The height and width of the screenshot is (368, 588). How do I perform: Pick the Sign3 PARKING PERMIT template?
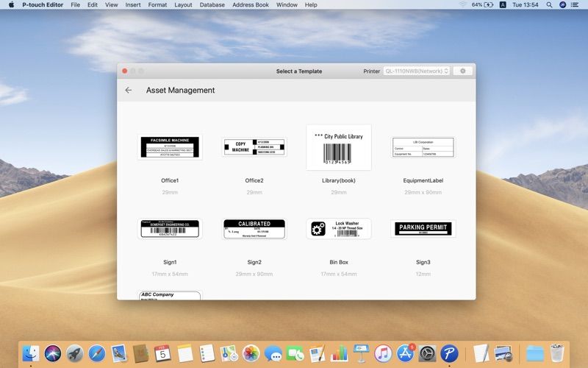(423, 229)
